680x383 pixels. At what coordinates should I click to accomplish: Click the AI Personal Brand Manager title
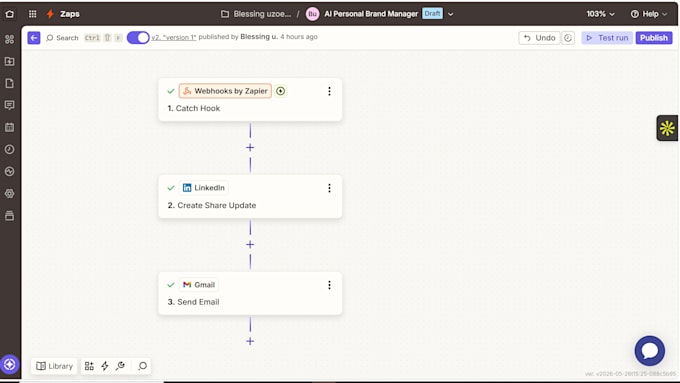click(371, 14)
